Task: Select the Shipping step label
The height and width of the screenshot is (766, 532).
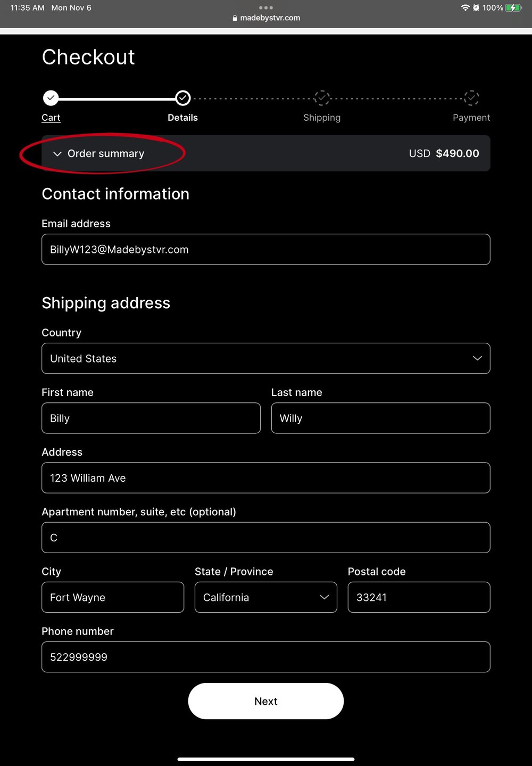Action: [x=322, y=118]
